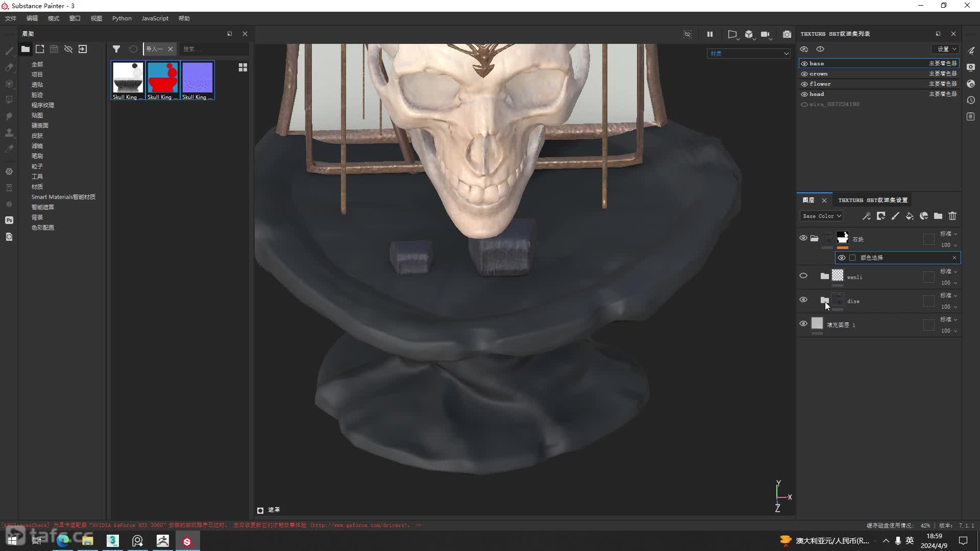Select the Clone stamp tool in left toolbar
Image resolution: width=980 pixels, height=551 pixels.
click(x=9, y=133)
